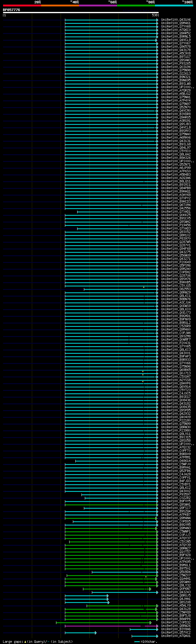Image resolution: width=196 pixels, height=644 pixels.
Task: Open hit UniRef100_Q9AR52
Action: coord(176,33)
